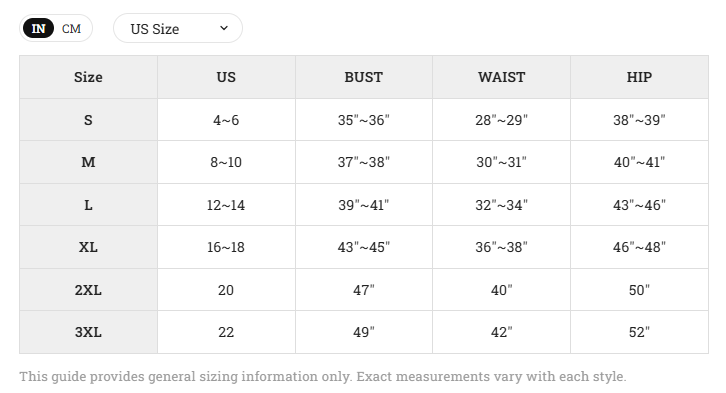Select the 2XL size row label
This screenshot has height=393, width=726.
point(88,290)
